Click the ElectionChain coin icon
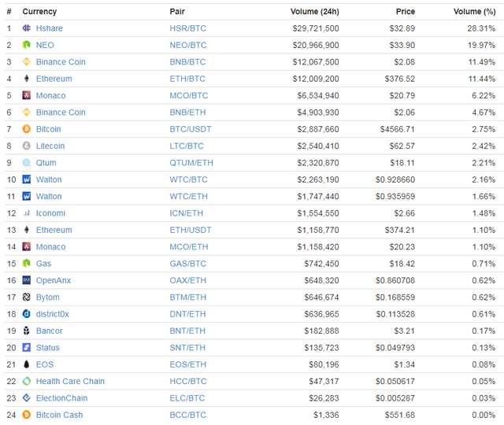This screenshot has height=425, width=504. pos(26,398)
